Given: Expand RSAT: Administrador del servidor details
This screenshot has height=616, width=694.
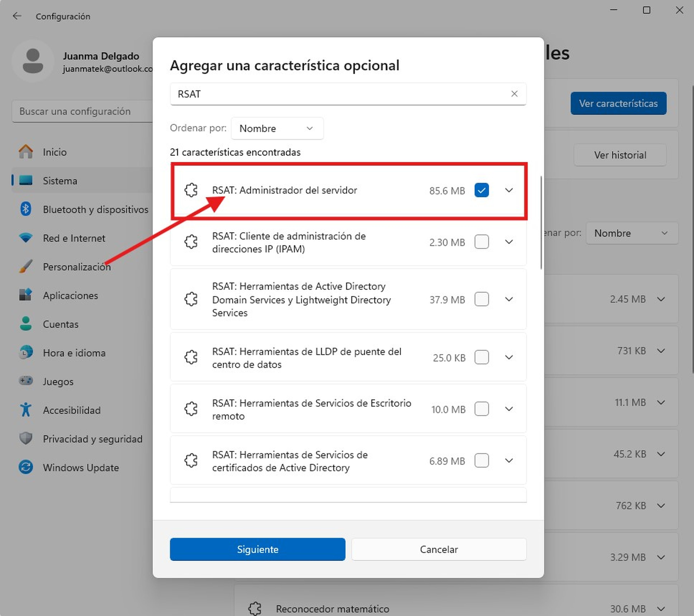Looking at the screenshot, I should pyautogui.click(x=509, y=190).
